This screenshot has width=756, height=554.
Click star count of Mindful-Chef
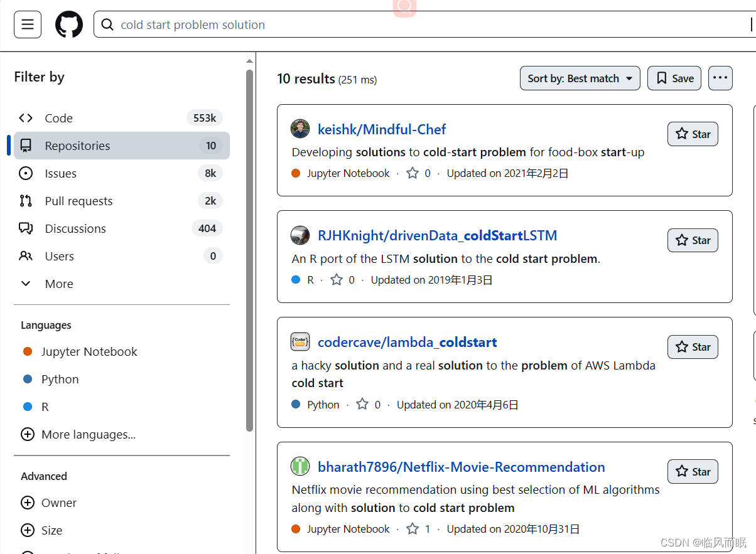coord(419,173)
